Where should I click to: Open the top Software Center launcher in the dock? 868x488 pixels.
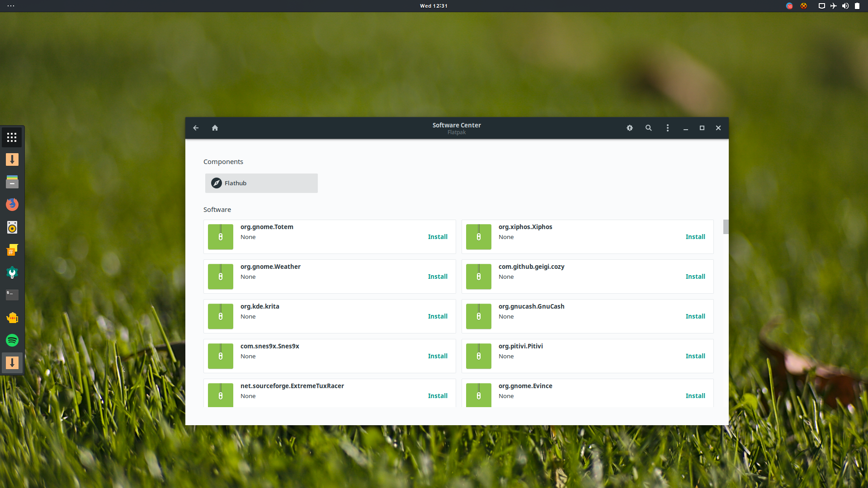12,160
